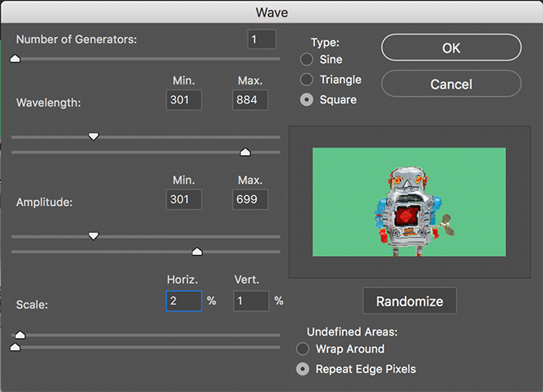Enable Wrap Around for undefined areas
The width and height of the screenshot is (543, 392).
tap(303, 349)
